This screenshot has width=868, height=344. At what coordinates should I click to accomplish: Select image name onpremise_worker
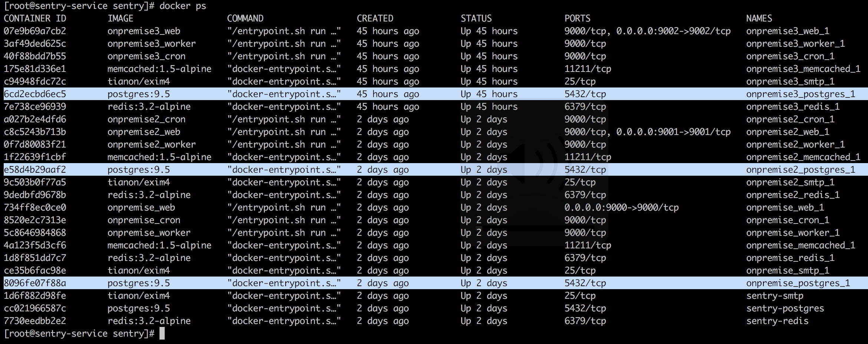tap(149, 233)
